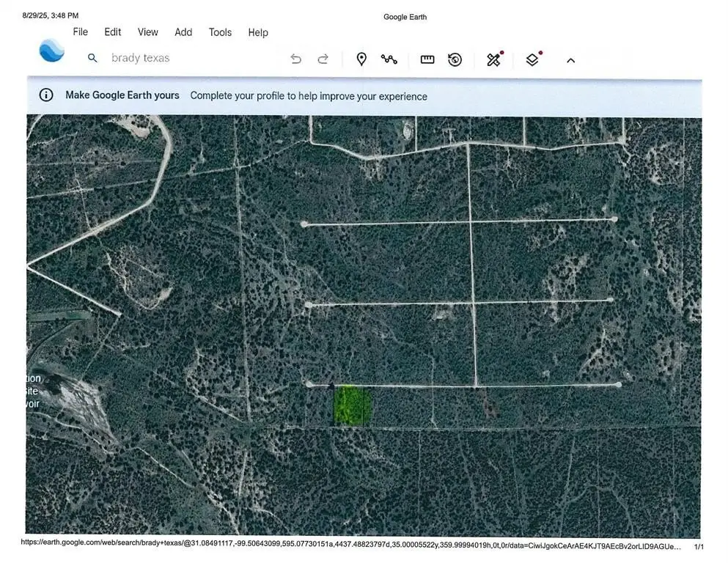This screenshot has width=728, height=563.
Task: Open the map layers panel
Action: tap(533, 59)
